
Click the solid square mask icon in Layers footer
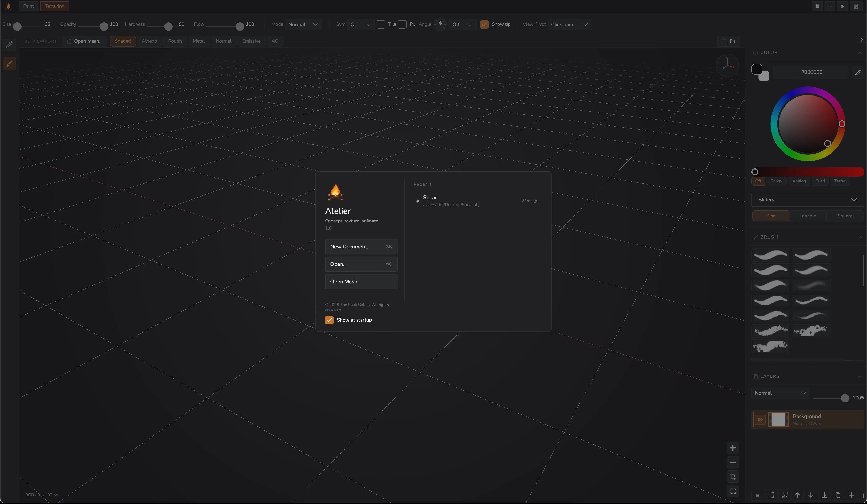[x=757, y=495]
